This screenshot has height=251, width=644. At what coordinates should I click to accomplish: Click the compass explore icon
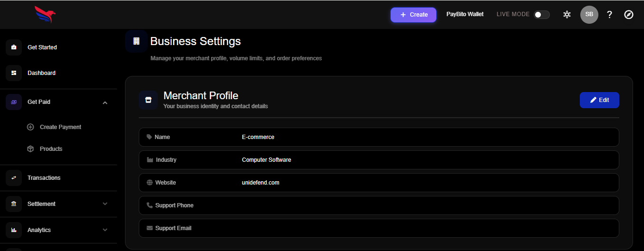[629, 15]
